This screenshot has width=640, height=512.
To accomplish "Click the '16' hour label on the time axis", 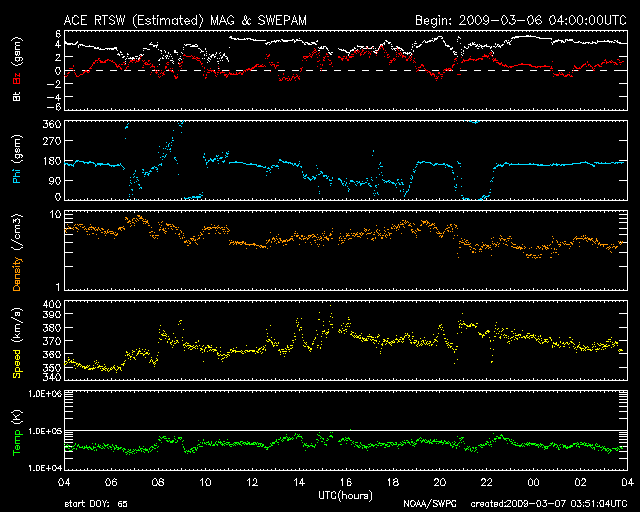I will click(x=346, y=482).
